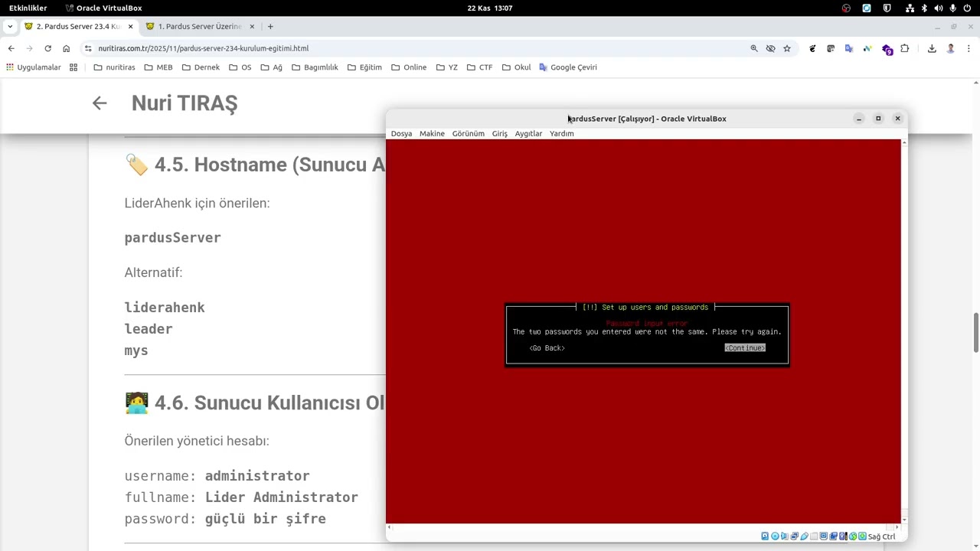980x551 pixels.
Task: Click the VirtualBox recording indicator icon
Action: click(x=833, y=536)
